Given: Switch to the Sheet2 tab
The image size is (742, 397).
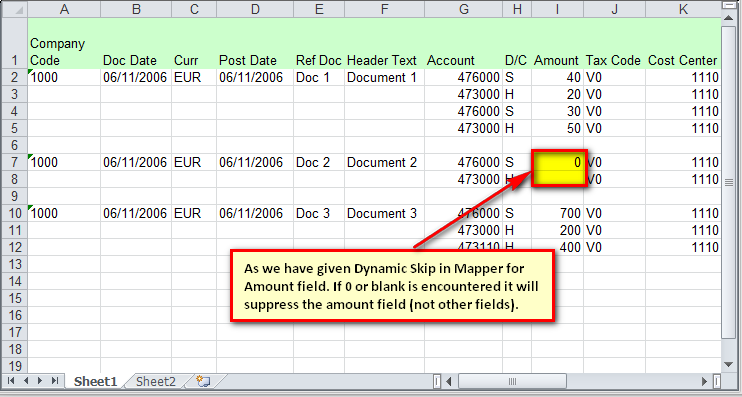Looking at the screenshot, I should click(156, 381).
